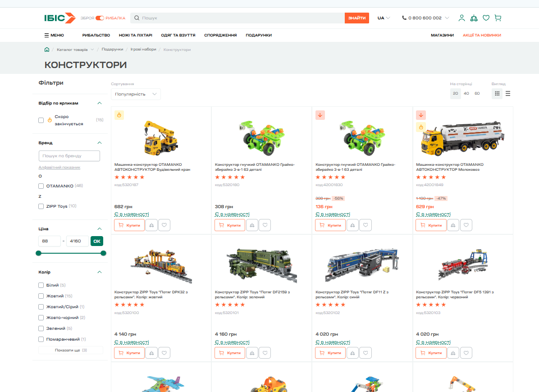Check the Зелений color filter
Screen dimensions: 539x392
(x=41, y=328)
